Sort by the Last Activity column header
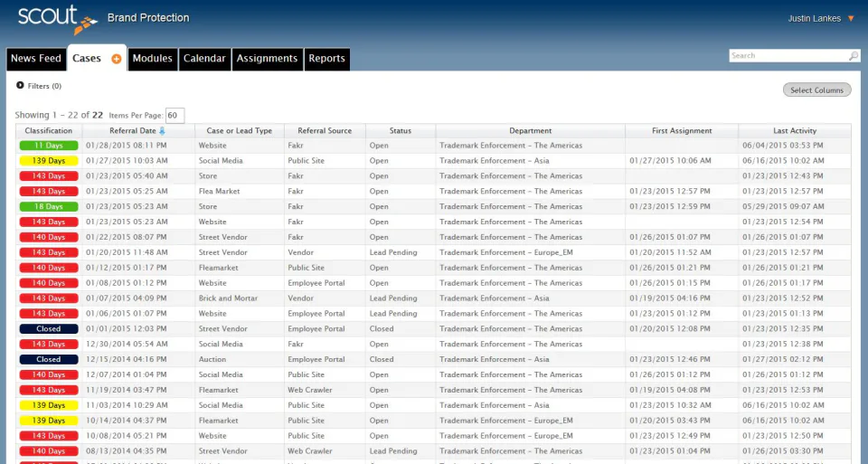 tap(795, 130)
